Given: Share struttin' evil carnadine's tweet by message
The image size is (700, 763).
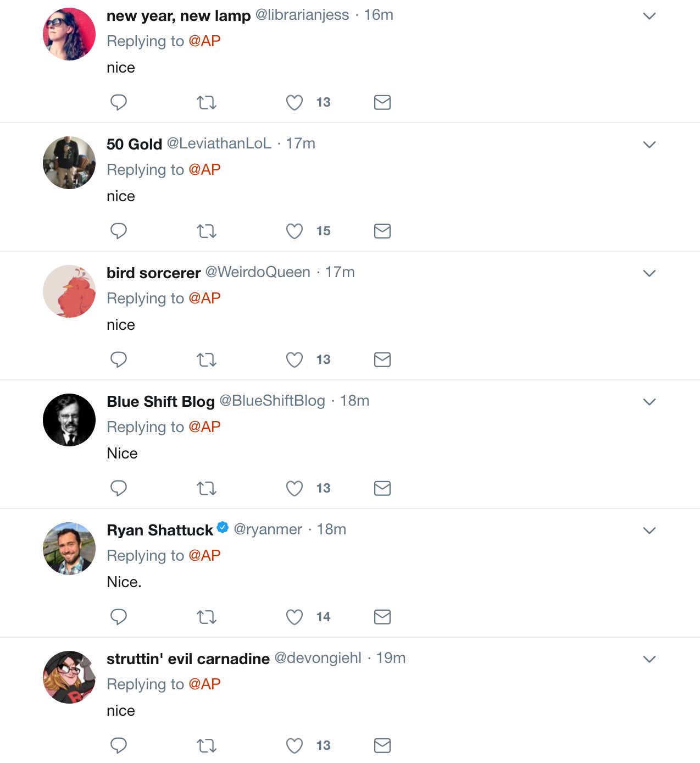Looking at the screenshot, I should (x=382, y=745).
